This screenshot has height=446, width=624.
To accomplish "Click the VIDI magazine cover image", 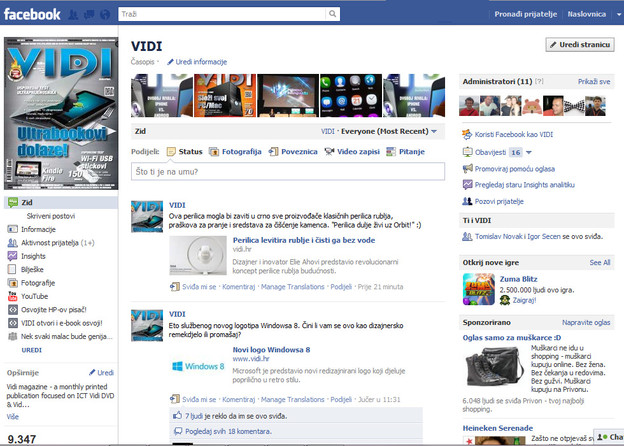I will tap(61, 113).
